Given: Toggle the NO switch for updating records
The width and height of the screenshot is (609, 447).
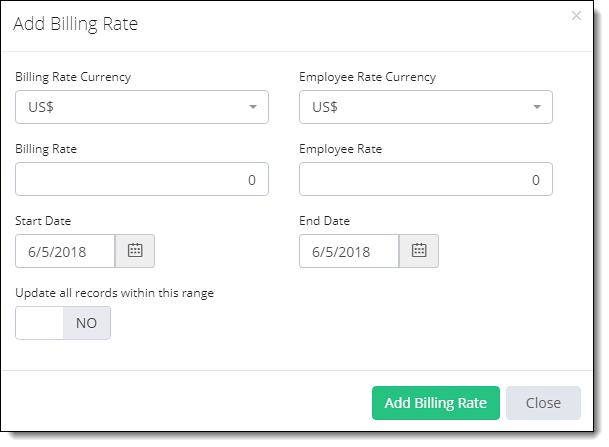Looking at the screenshot, I should click(63, 323).
